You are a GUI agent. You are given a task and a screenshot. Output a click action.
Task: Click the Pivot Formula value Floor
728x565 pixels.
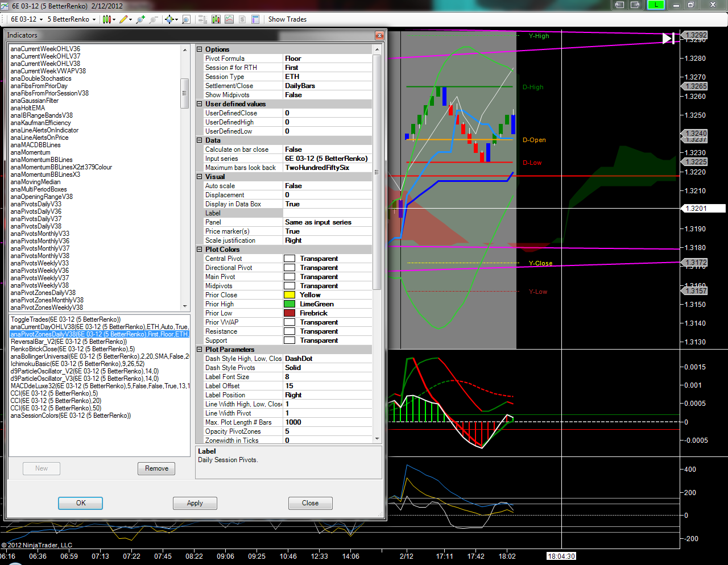pos(328,59)
